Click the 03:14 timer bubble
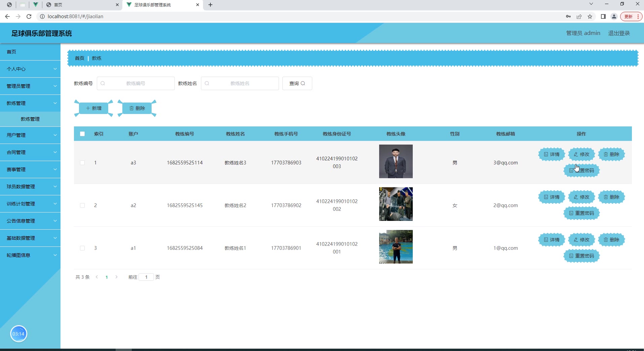This screenshot has width=644, height=351. click(18, 334)
